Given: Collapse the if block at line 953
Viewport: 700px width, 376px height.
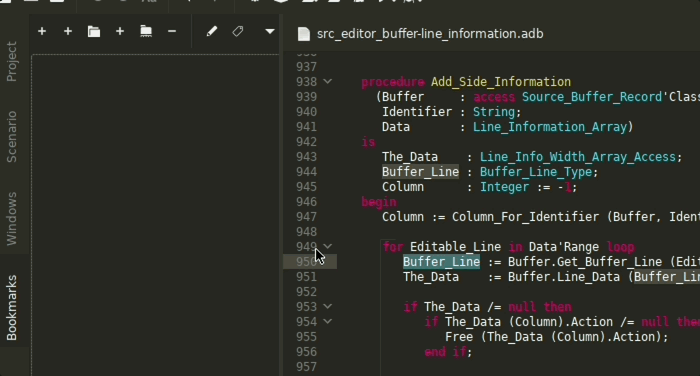Looking at the screenshot, I should pyautogui.click(x=327, y=307).
